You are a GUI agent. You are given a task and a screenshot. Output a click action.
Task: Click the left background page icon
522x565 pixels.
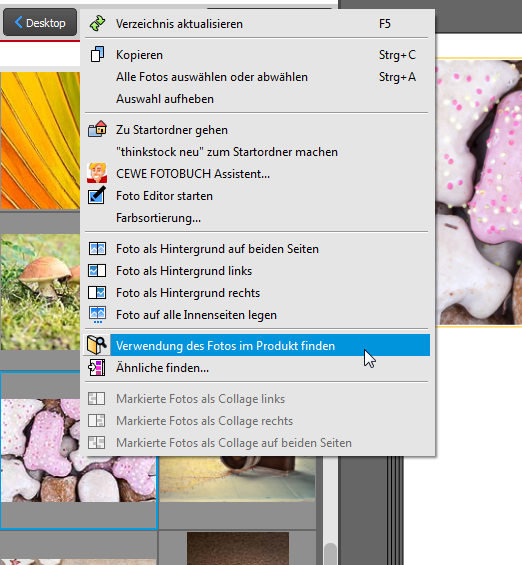click(97, 271)
